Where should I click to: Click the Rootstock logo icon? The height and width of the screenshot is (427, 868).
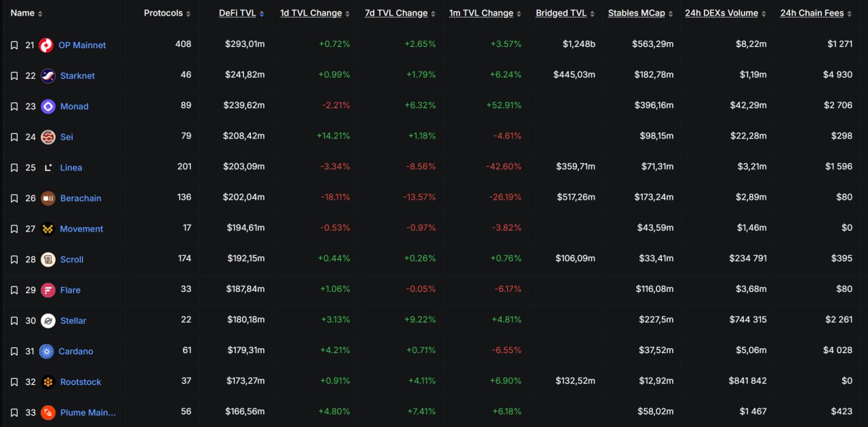pyautogui.click(x=48, y=382)
